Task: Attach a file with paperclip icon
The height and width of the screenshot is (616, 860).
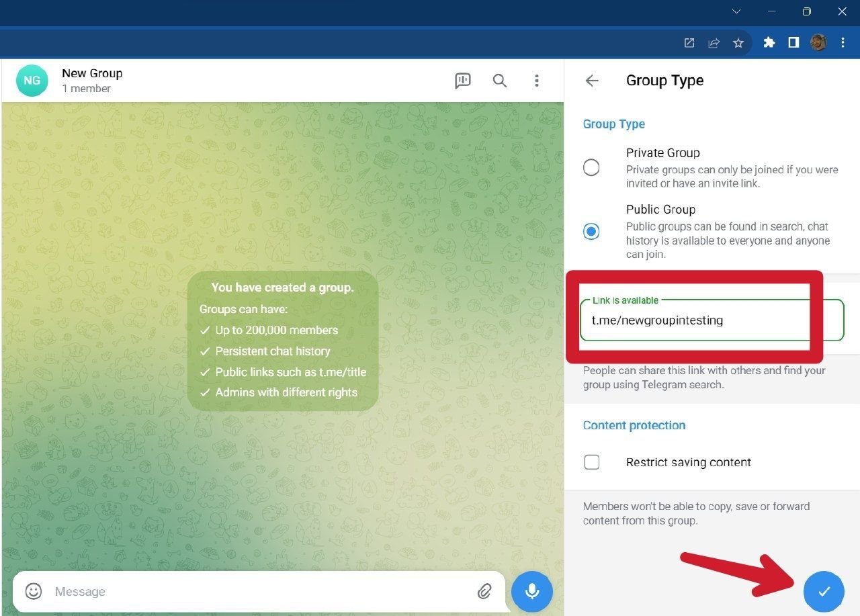Action: pyautogui.click(x=484, y=591)
